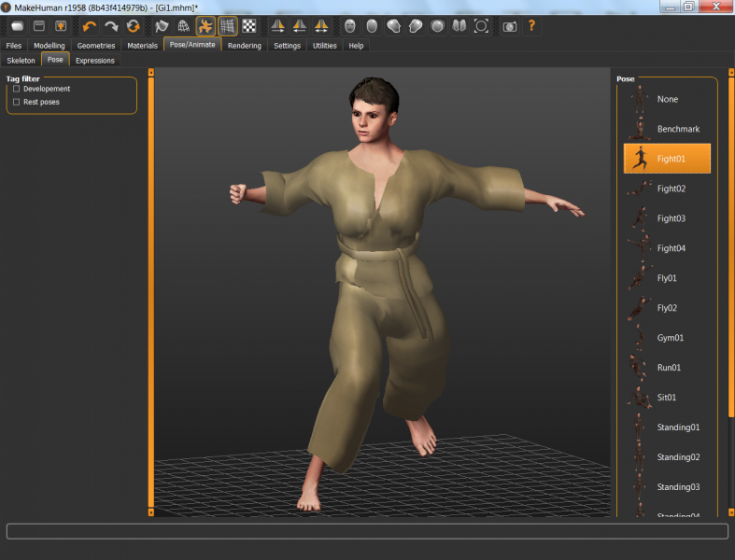
Task: Switch to back view head icon
Action: [x=372, y=26]
